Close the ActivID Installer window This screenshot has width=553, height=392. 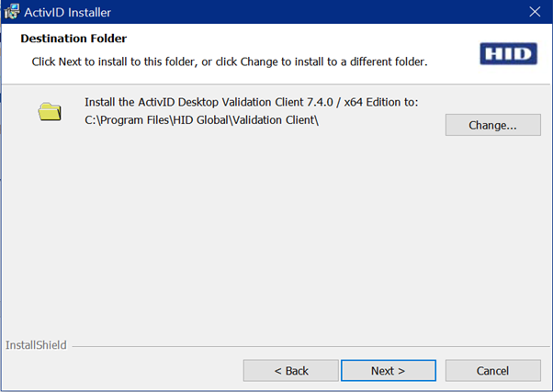pos(535,12)
